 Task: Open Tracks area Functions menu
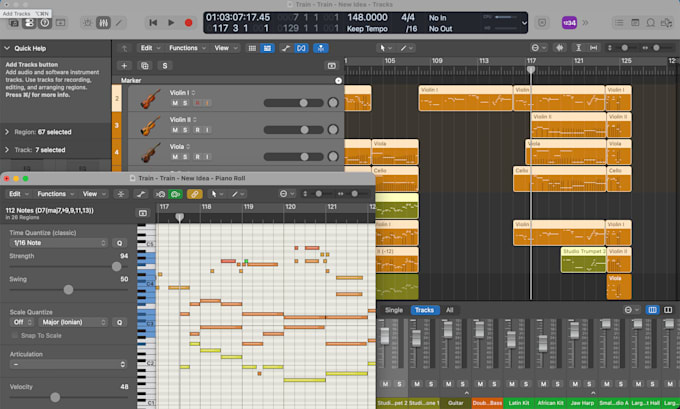tap(187, 48)
